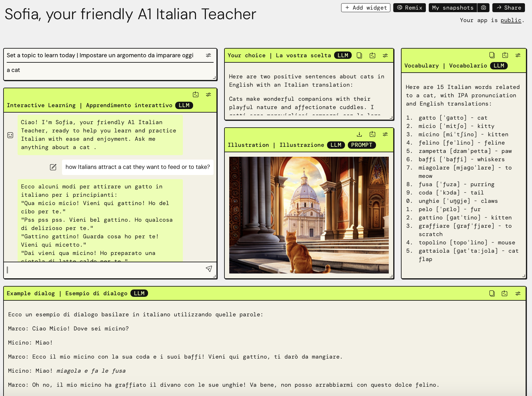This screenshot has width=532, height=396.
Task: Open settings for the Interactive Learning chat
Action: (209, 94)
